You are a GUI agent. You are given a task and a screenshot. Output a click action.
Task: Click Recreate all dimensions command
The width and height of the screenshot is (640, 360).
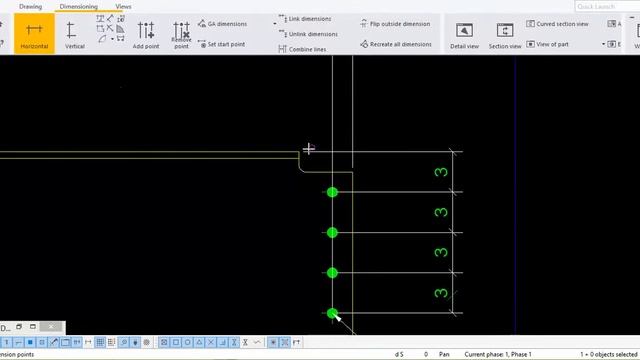pos(396,44)
